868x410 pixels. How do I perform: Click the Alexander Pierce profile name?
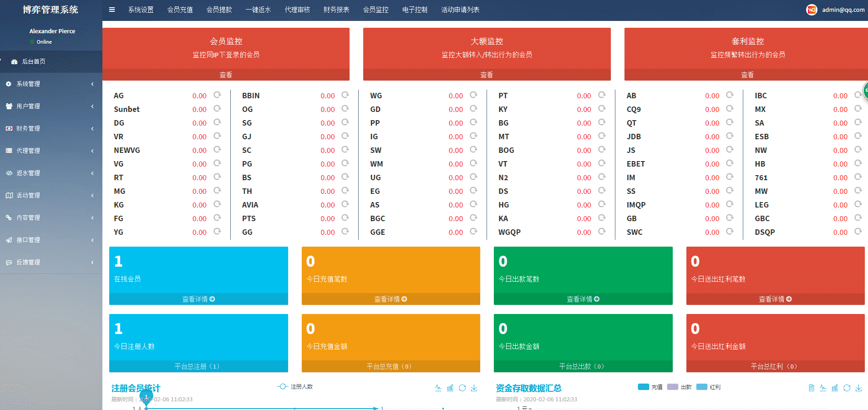52,31
